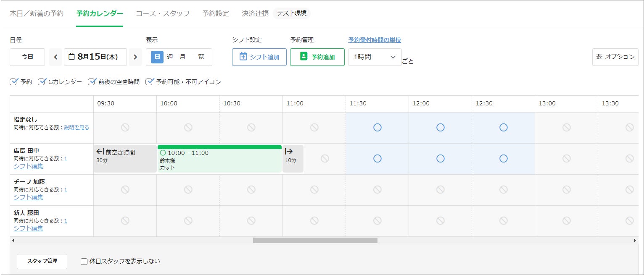Click the unavailable icon for 新人 藤田 at 12:00
This screenshot has height=275, width=644.
tap(440, 220)
